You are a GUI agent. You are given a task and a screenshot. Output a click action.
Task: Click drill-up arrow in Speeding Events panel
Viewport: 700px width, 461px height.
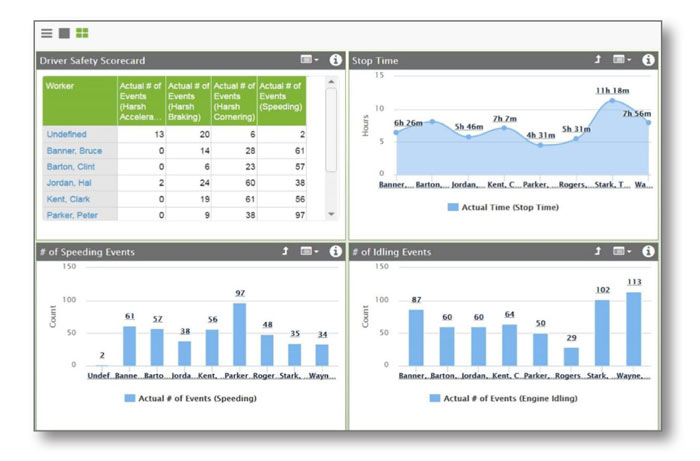(x=285, y=252)
